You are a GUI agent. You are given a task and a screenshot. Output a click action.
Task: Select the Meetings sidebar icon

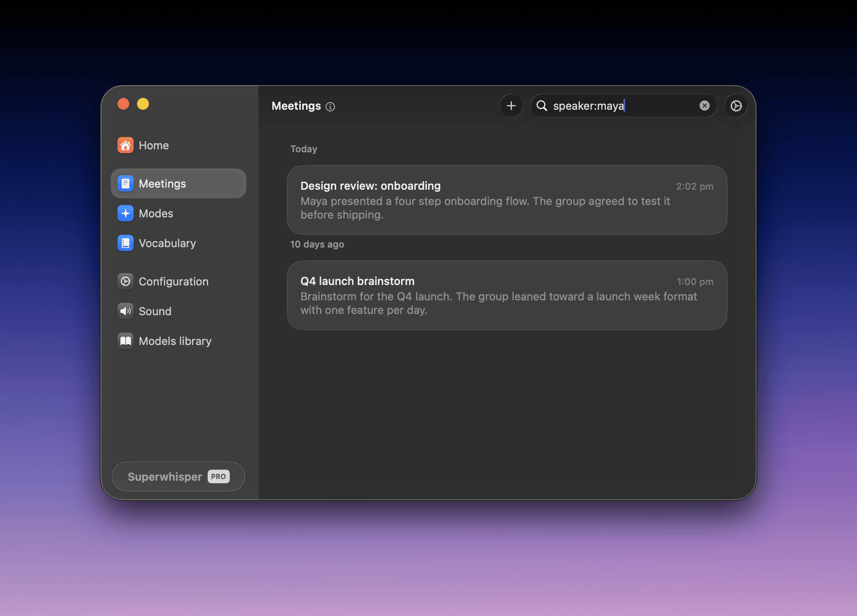coord(126,183)
